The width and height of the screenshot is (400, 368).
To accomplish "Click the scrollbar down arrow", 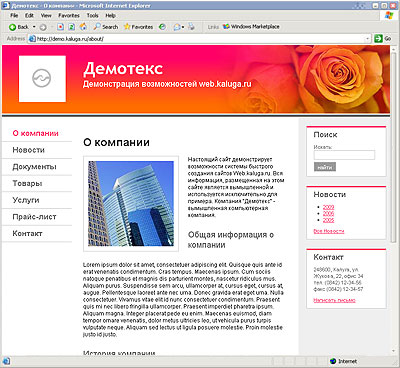I will (x=394, y=352).
